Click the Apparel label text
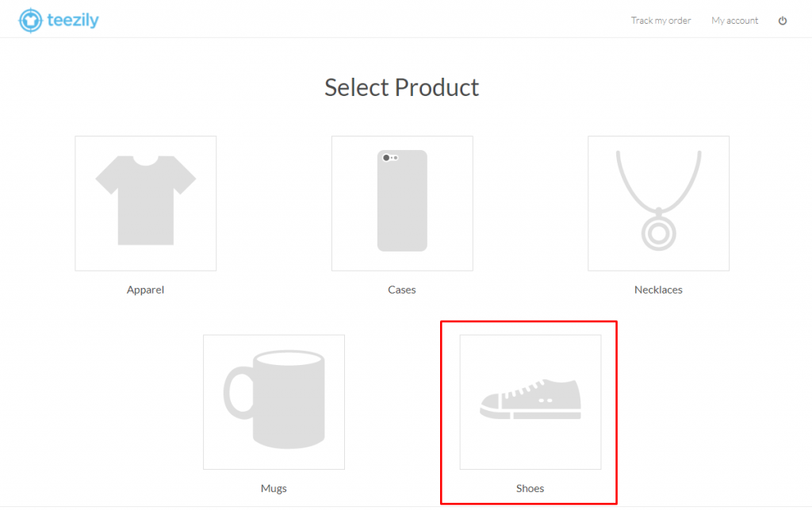Viewport: 812px width, 511px height. pos(146,290)
